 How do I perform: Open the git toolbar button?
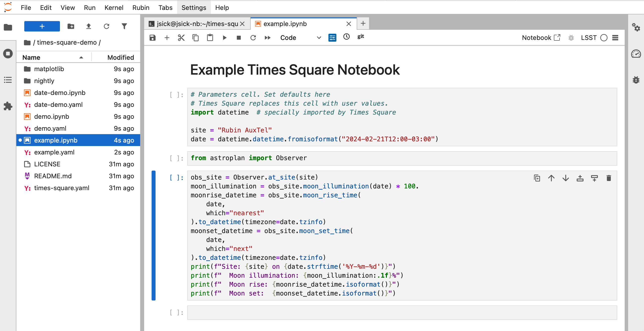point(361,36)
